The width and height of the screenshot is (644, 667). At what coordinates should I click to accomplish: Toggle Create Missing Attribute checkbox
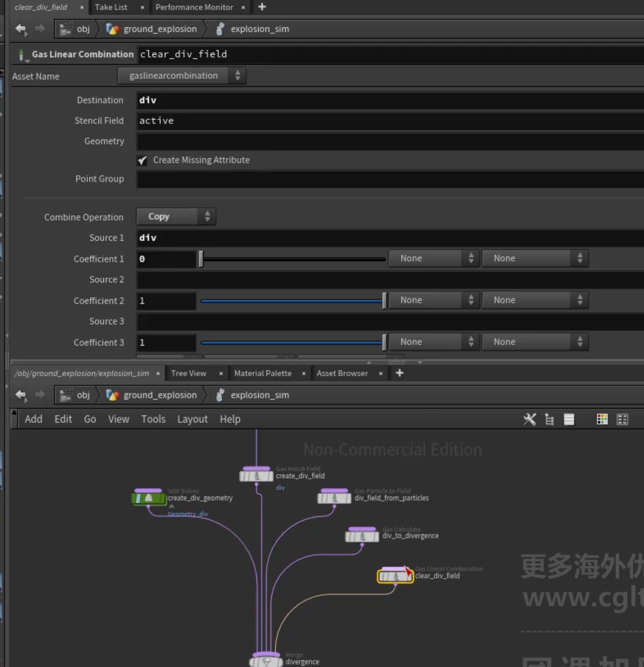tap(142, 160)
